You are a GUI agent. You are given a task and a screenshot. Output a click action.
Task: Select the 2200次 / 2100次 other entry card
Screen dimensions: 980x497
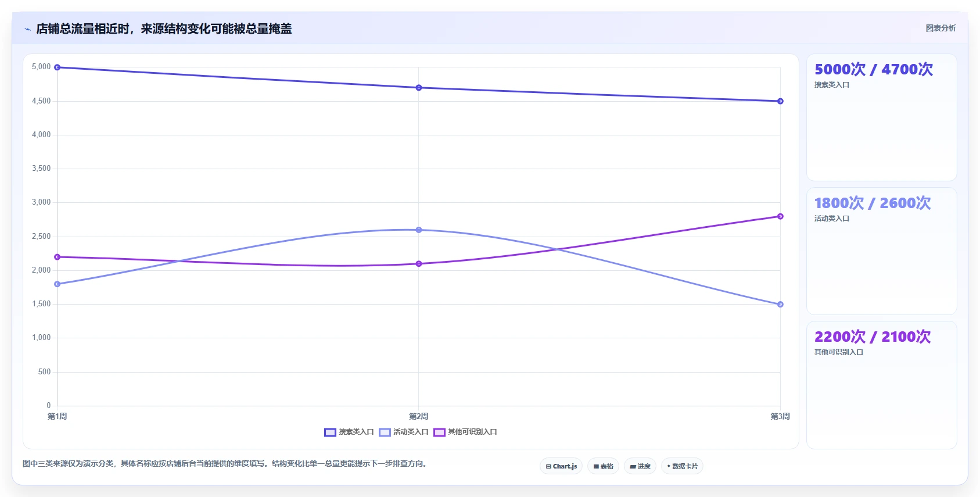pyautogui.click(x=881, y=385)
